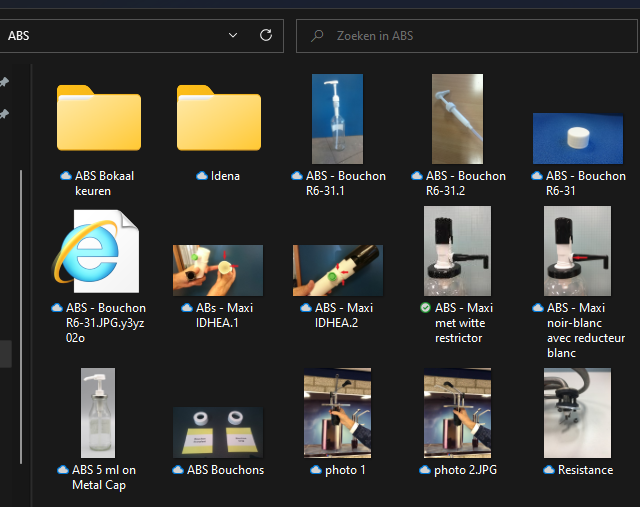Click cloud status icon beside Resistance
The width and height of the screenshot is (640, 507).
[549, 470]
